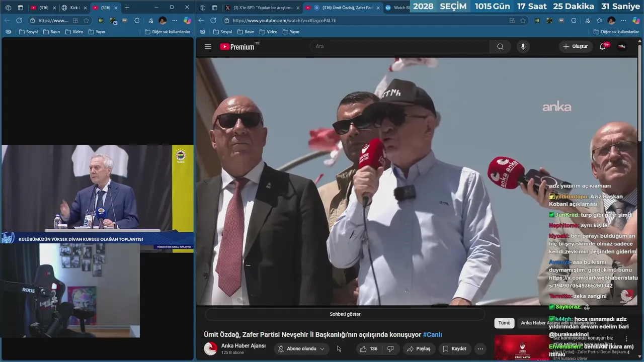644x362 pixels.
Task: Open Basın bookmarks folder in right browser
Action: point(245,32)
